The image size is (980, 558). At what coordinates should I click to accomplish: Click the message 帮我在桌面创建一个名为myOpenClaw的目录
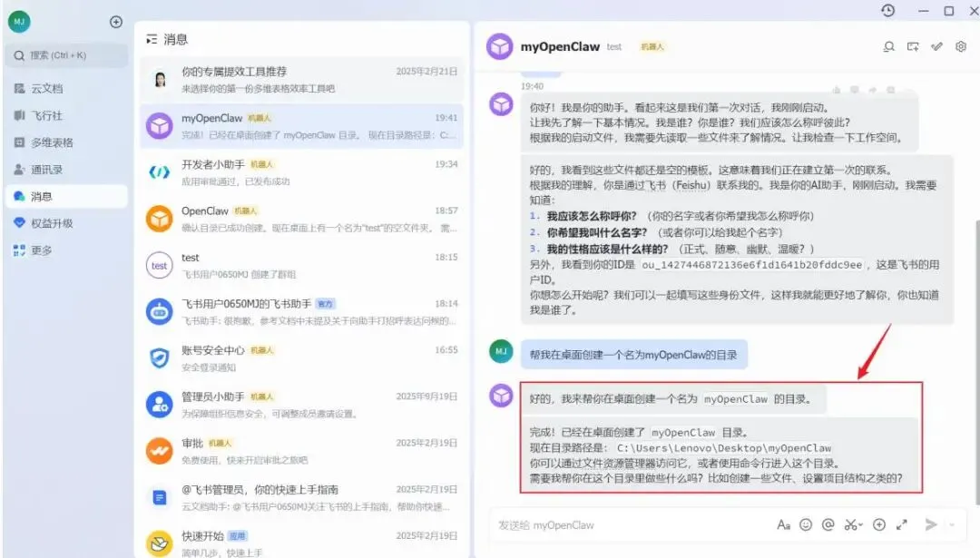click(633, 355)
